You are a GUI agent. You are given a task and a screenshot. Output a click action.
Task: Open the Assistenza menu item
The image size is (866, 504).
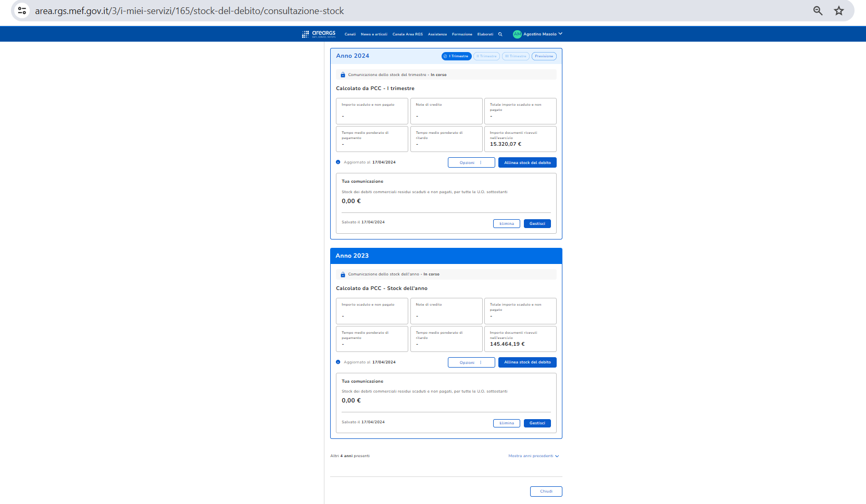coord(437,34)
